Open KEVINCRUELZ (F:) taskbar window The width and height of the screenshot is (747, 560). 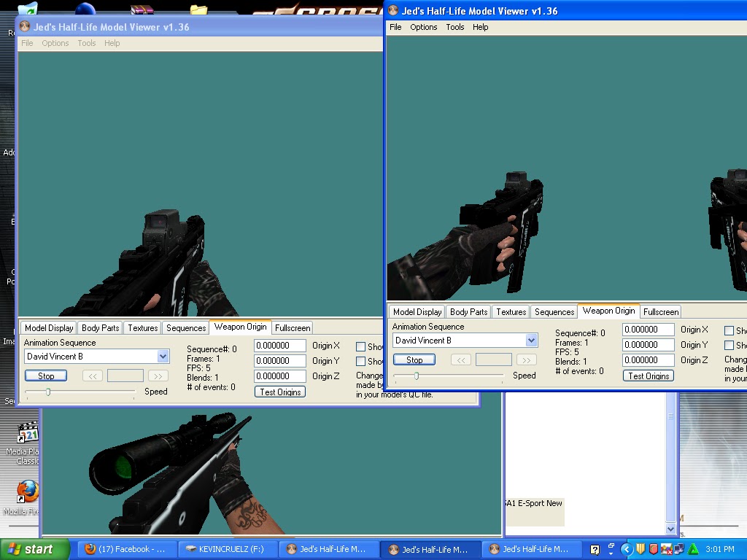(228, 550)
